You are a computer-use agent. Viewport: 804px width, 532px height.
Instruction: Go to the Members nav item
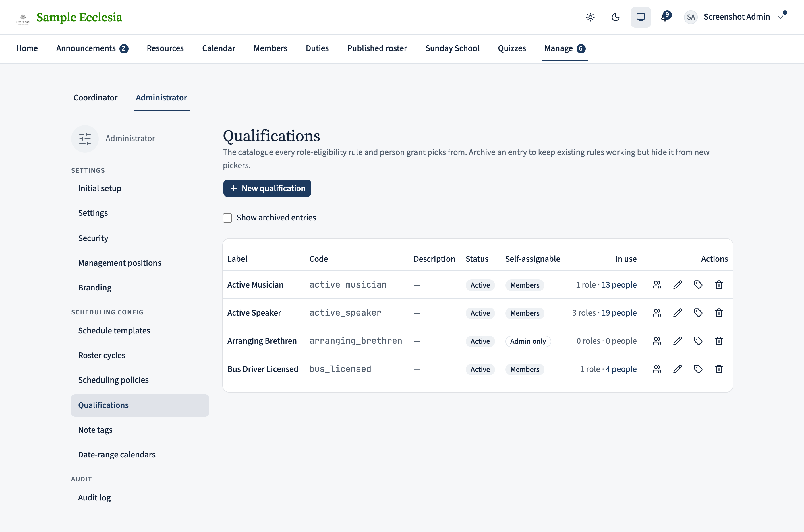pos(270,48)
